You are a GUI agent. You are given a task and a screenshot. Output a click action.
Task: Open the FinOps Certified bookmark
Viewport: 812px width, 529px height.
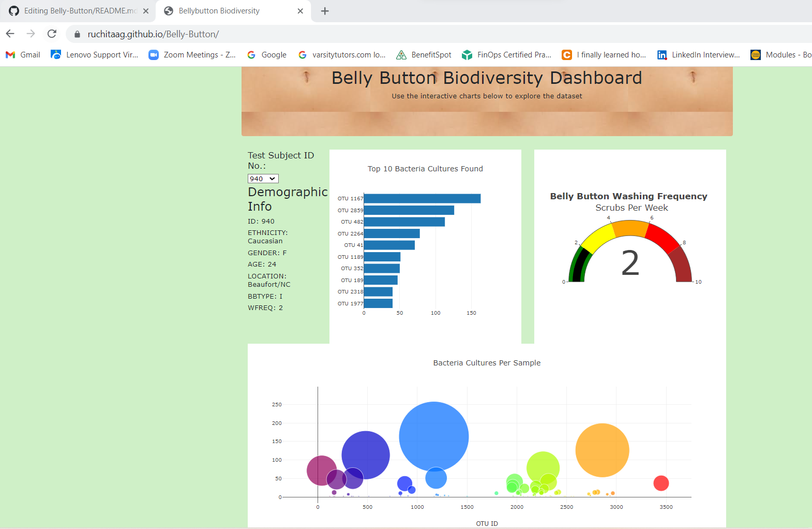coord(506,55)
